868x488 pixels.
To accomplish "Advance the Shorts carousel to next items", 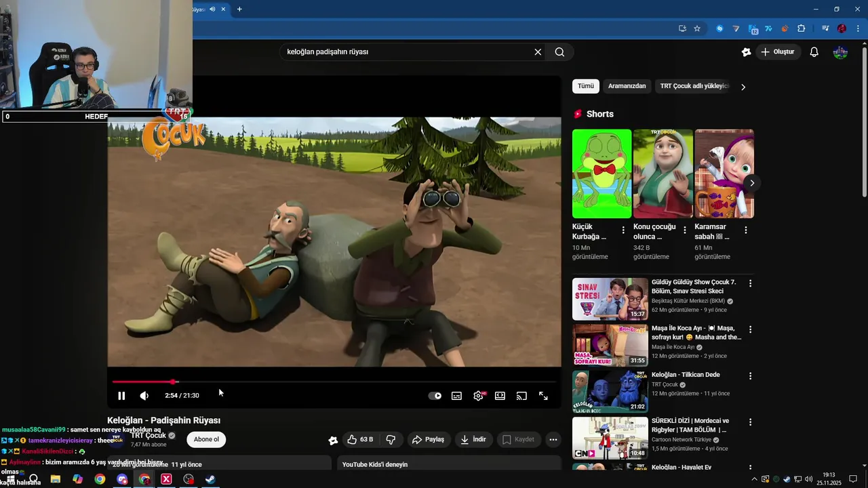I will pos(751,183).
